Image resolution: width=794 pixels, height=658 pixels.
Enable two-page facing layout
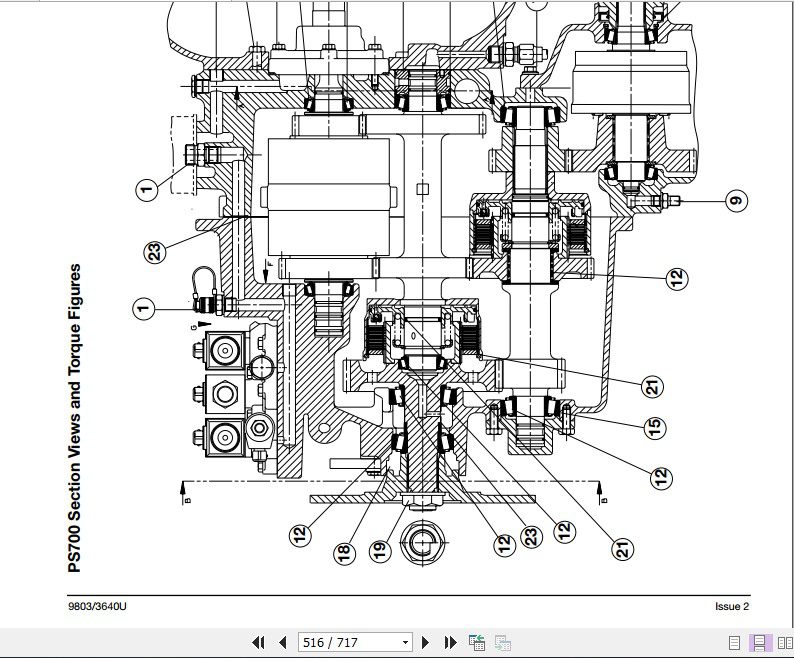point(784,642)
